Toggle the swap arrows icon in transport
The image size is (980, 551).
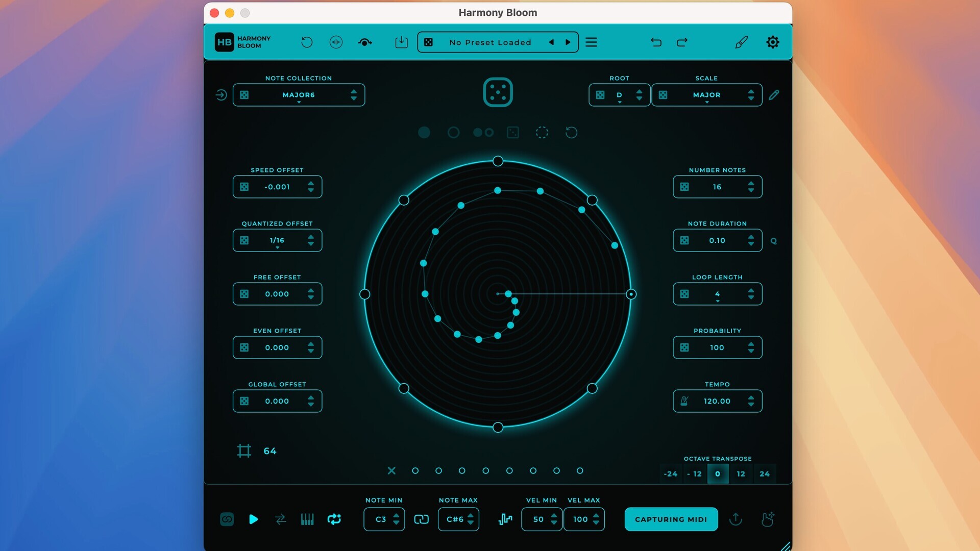[x=280, y=519]
